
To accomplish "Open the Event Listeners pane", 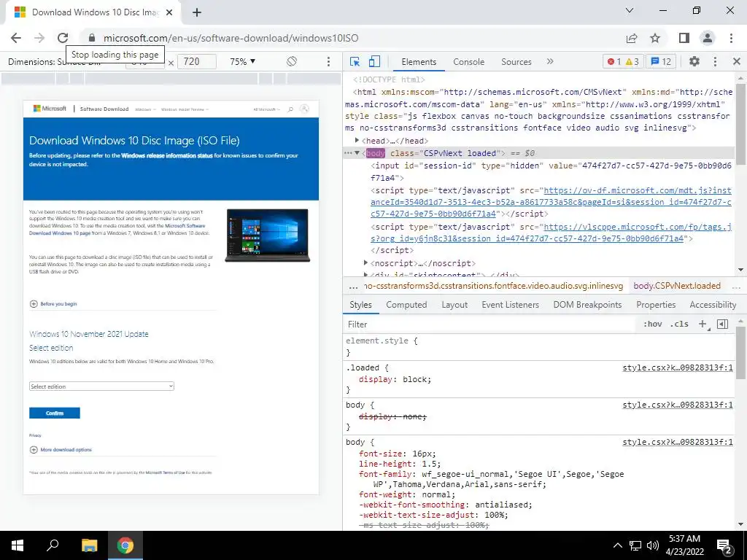I will [x=510, y=305].
